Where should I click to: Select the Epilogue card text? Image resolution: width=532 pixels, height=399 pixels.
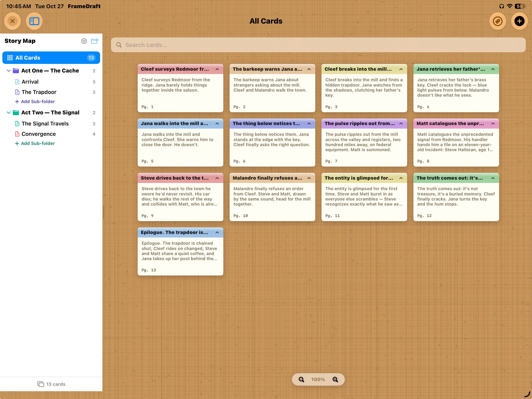179,251
